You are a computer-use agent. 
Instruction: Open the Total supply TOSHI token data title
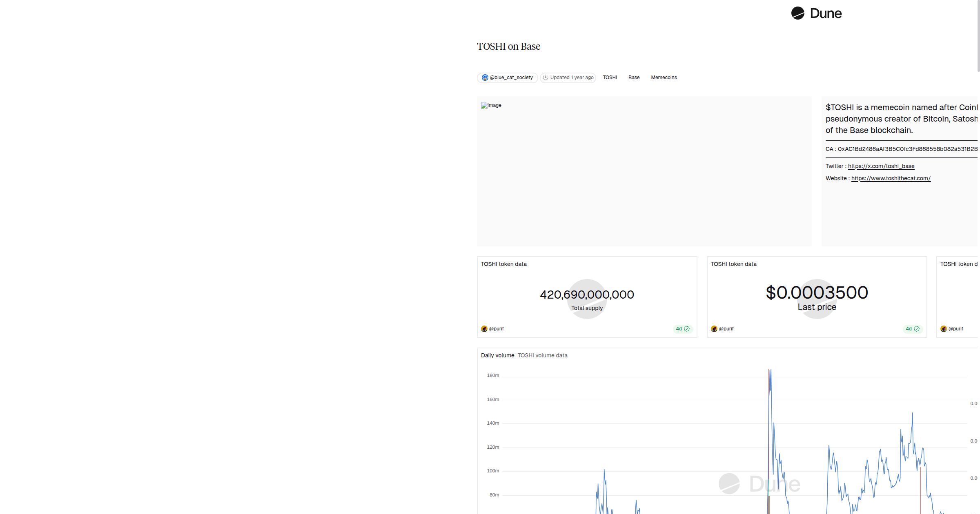pos(503,264)
